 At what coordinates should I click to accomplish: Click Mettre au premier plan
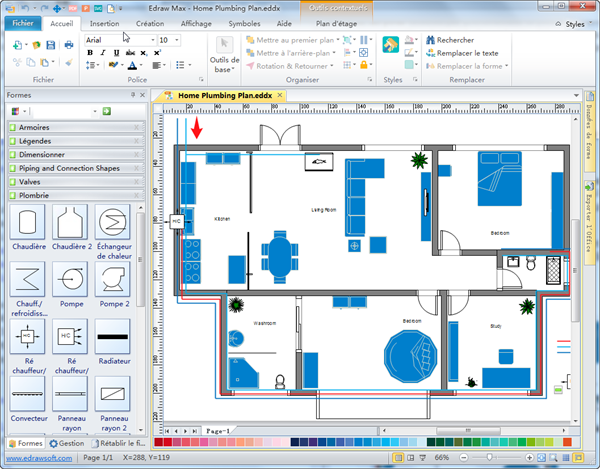click(x=291, y=40)
